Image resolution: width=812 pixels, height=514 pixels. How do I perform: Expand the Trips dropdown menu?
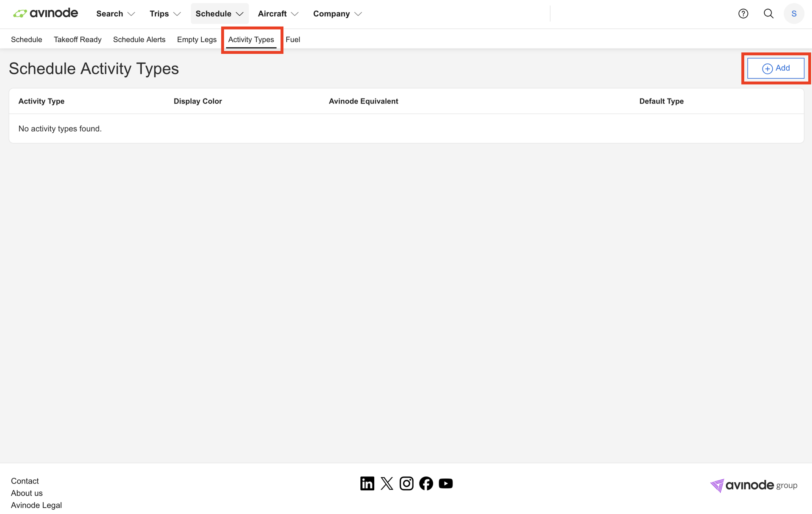click(x=165, y=14)
